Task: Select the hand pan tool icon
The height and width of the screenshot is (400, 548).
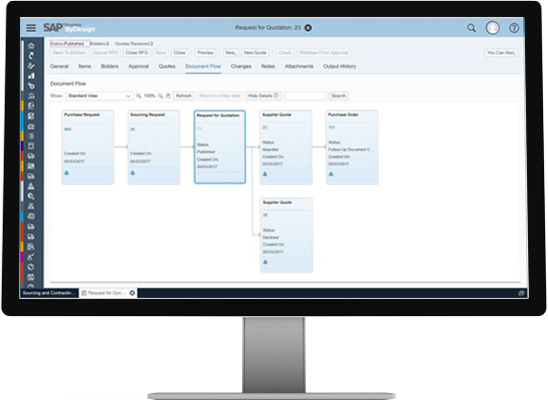Action: (x=168, y=96)
